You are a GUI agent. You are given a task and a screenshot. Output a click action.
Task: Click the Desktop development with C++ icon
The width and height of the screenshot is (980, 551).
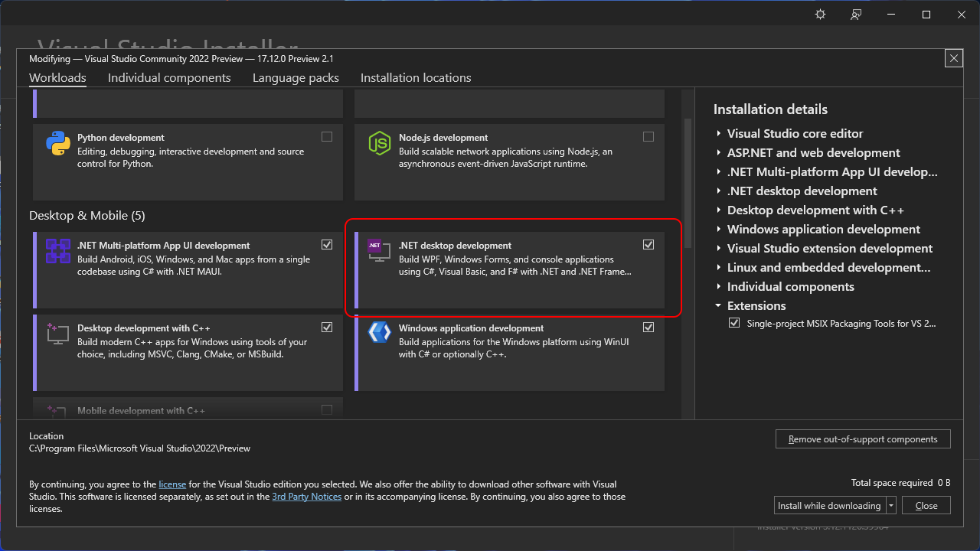[x=58, y=334]
